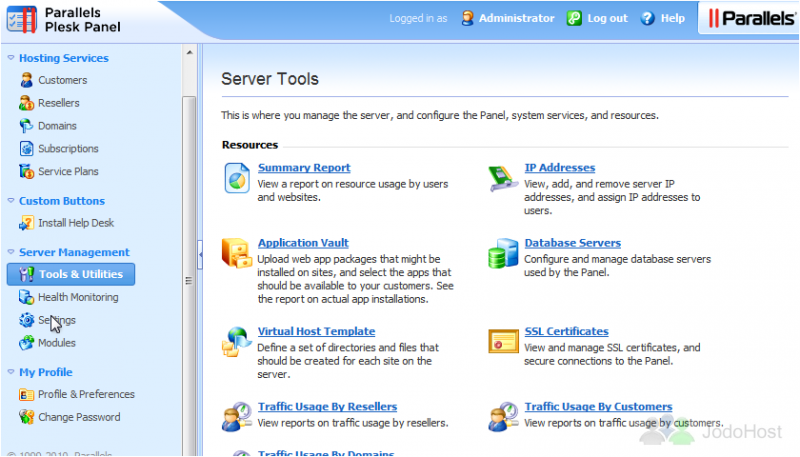Click the Subscriptions sidebar icon

pyautogui.click(x=27, y=148)
